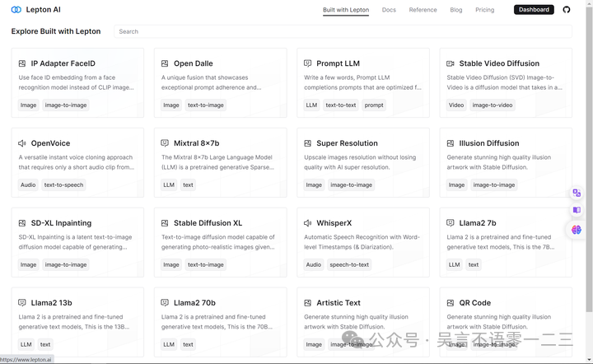Click the image-to-video tag
593x364 pixels.
tap(492, 105)
